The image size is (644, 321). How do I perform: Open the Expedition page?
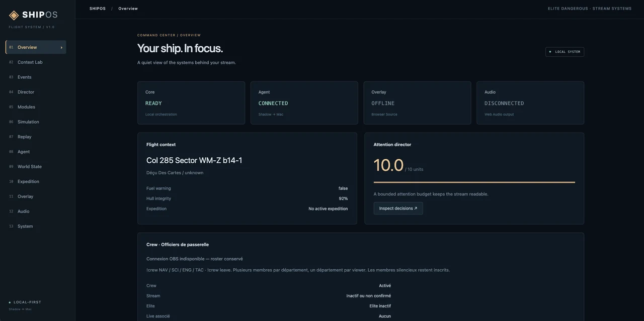pyautogui.click(x=36, y=181)
